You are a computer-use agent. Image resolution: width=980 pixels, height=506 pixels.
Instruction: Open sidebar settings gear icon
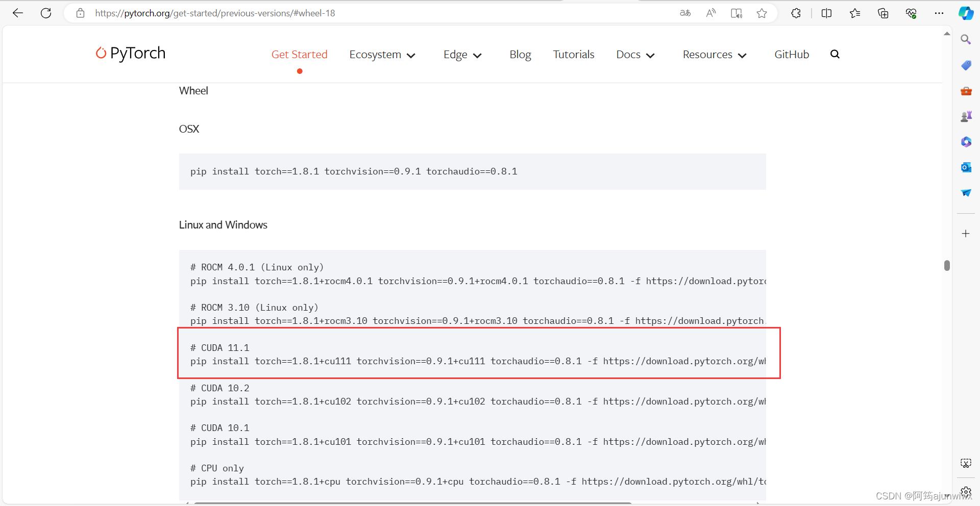(x=966, y=491)
